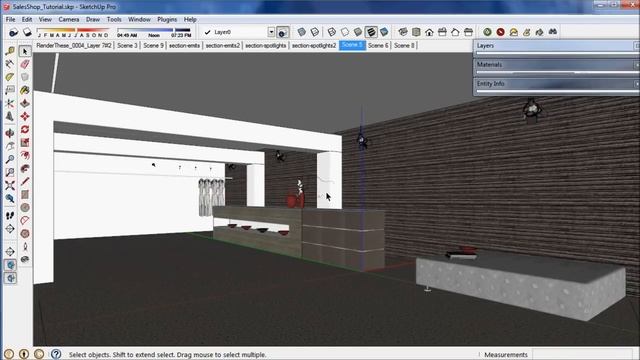The height and width of the screenshot is (360, 640).
Task: Select the arrow Select tool
Action: pyautogui.click(x=25, y=51)
